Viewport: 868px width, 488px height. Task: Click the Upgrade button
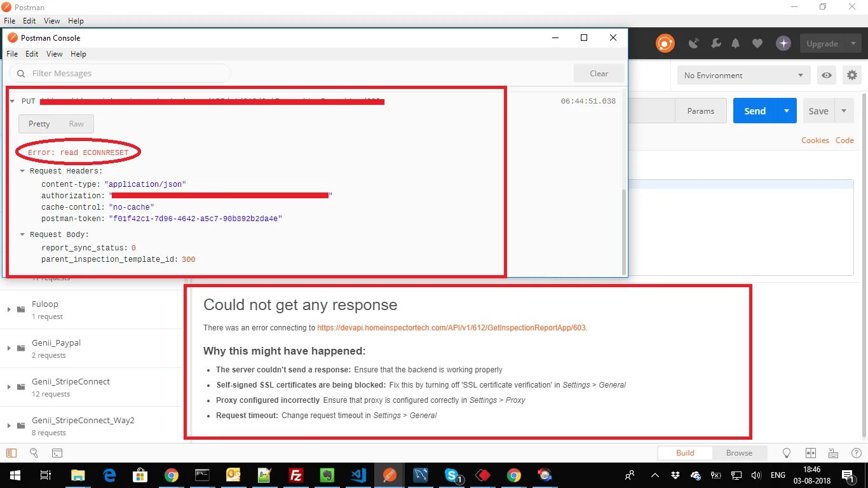[x=822, y=44]
